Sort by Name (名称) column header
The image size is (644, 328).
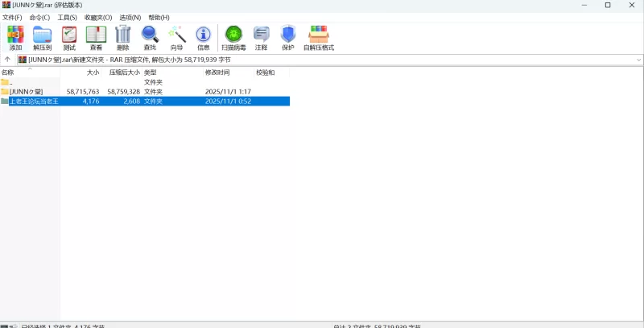tap(30, 73)
